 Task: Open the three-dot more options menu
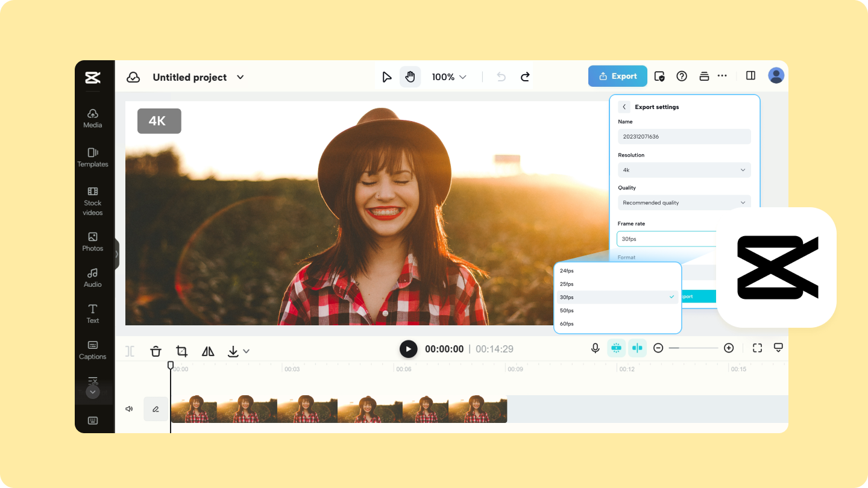(722, 76)
